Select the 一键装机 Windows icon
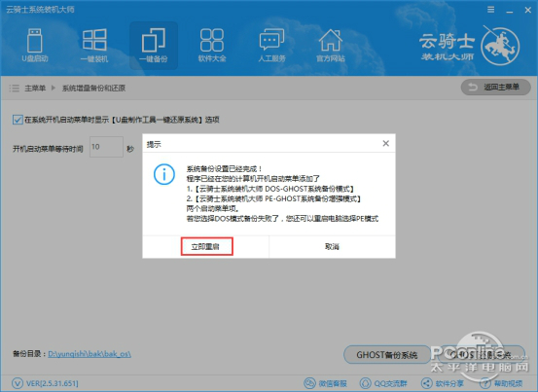Image resolution: width=538 pixels, height=392 pixels. pos(94,46)
